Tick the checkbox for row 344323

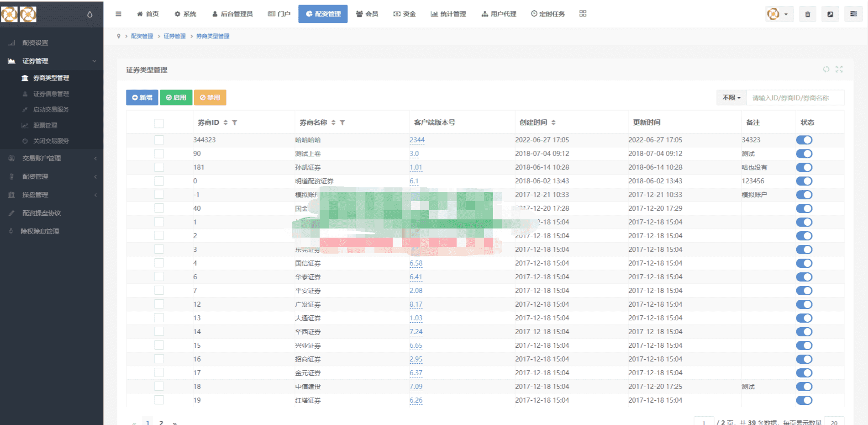159,140
